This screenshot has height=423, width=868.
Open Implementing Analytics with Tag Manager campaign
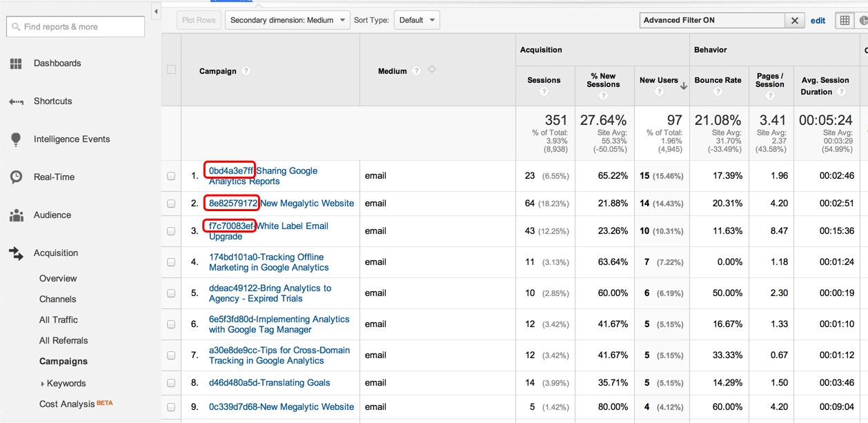tap(279, 324)
